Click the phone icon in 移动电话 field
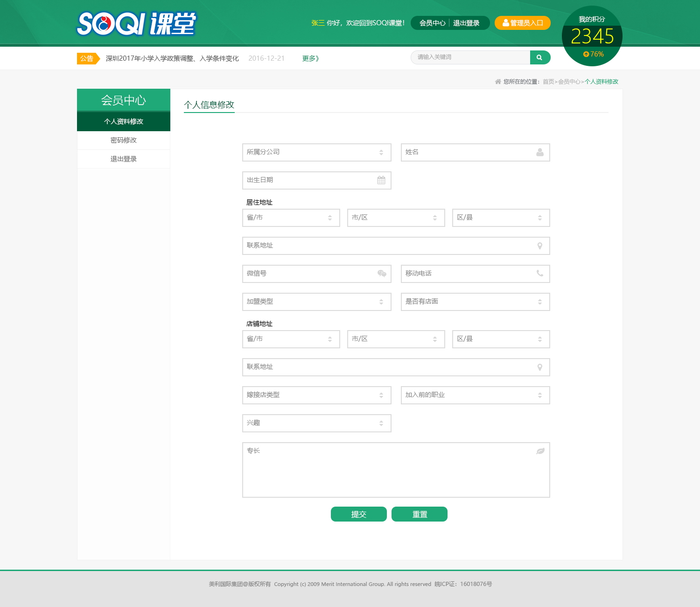The image size is (700, 607). point(540,274)
